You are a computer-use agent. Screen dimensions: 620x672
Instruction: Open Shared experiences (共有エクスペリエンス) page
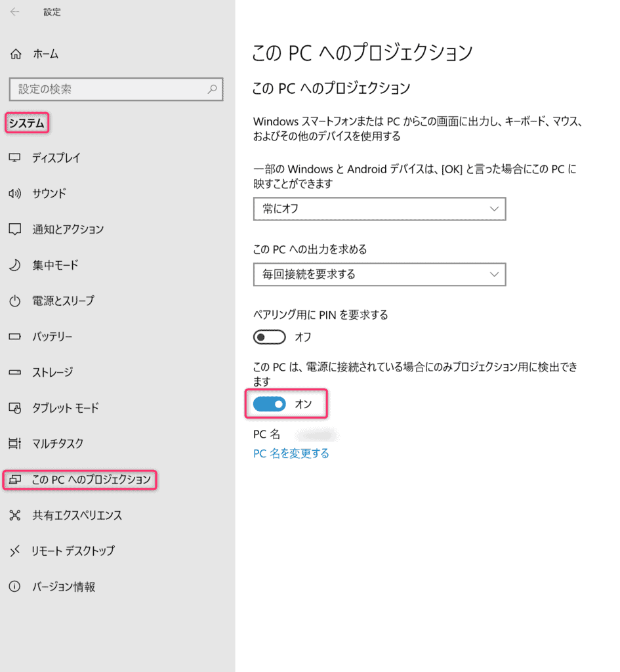[77, 515]
